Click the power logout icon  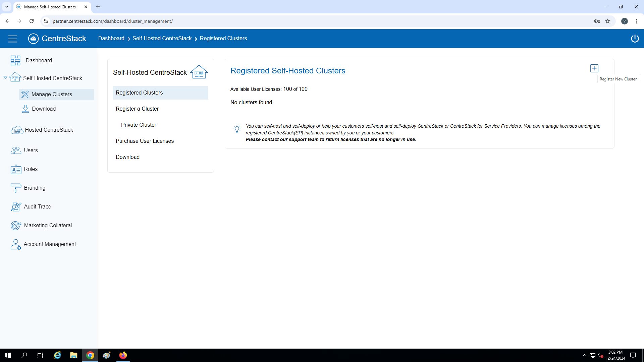point(635,39)
